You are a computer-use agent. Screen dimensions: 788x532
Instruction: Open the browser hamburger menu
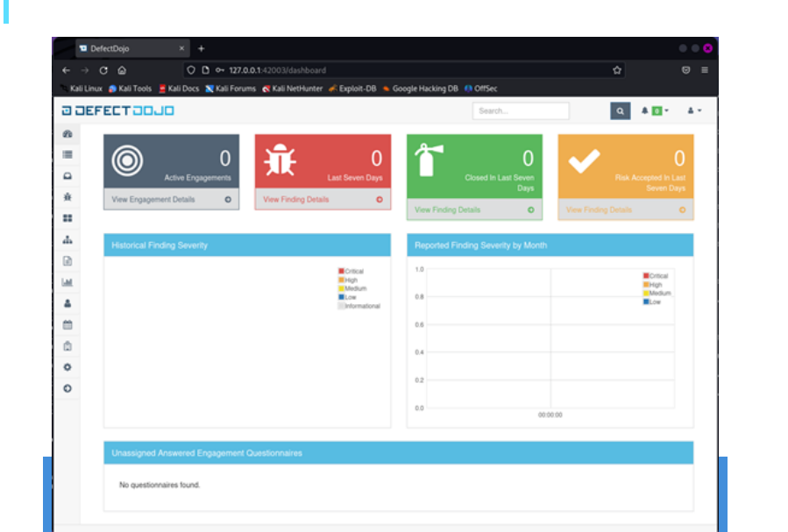tap(705, 70)
